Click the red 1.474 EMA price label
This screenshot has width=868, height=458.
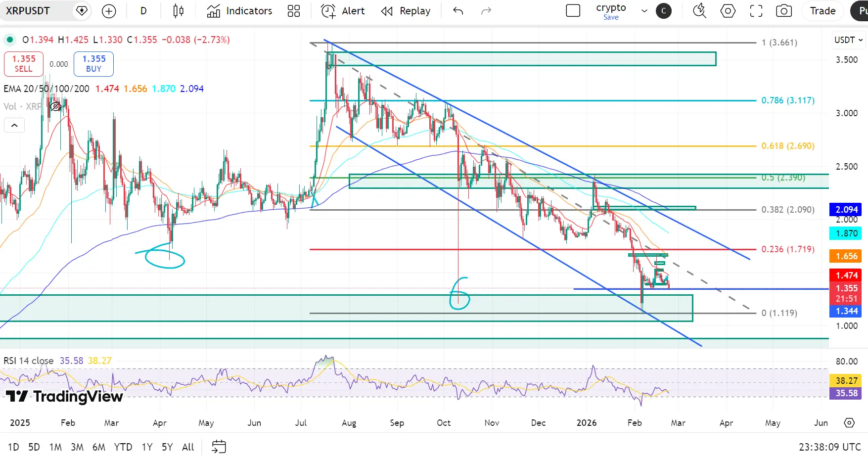846,275
